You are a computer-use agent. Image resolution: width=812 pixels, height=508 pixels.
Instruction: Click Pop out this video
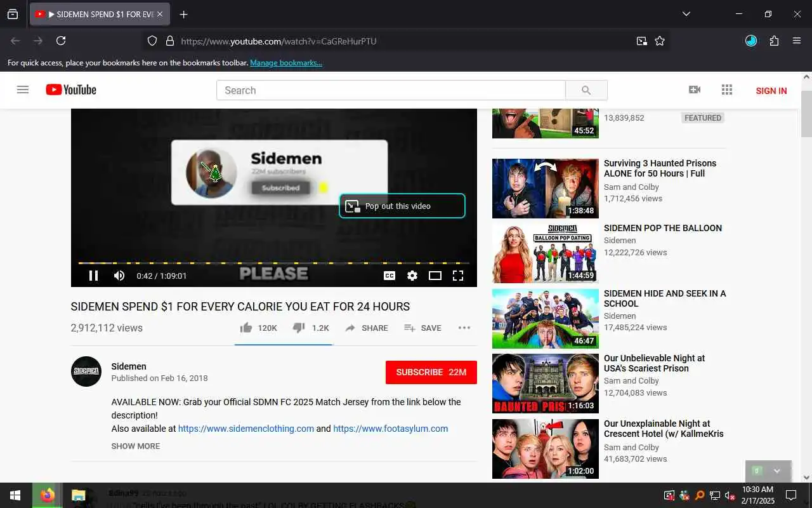tap(402, 206)
